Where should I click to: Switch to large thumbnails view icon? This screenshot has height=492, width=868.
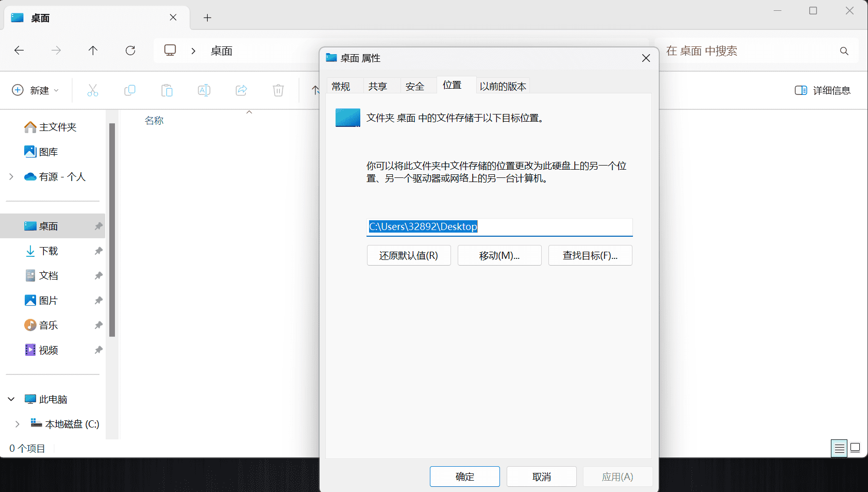(855, 448)
